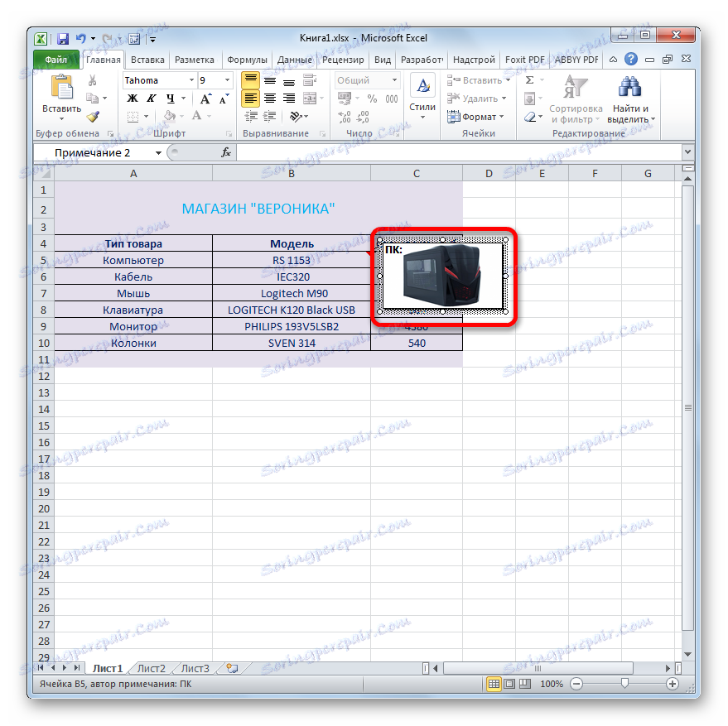Click the merge and center icon

point(309,99)
